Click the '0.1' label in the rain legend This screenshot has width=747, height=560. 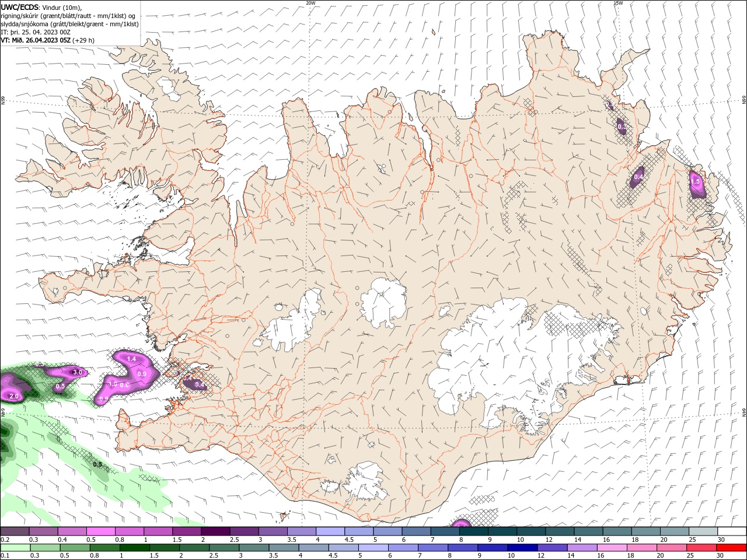[5, 556]
